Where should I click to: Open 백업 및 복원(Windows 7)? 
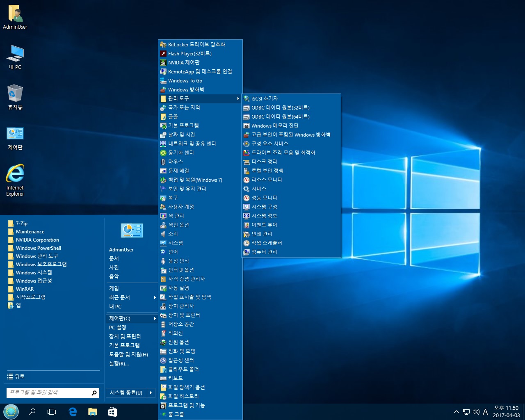[x=200, y=180]
